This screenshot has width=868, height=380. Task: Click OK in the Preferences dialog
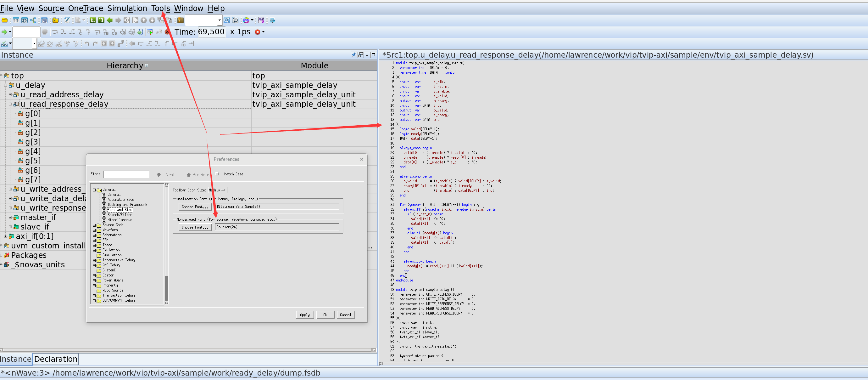coord(325,315)
